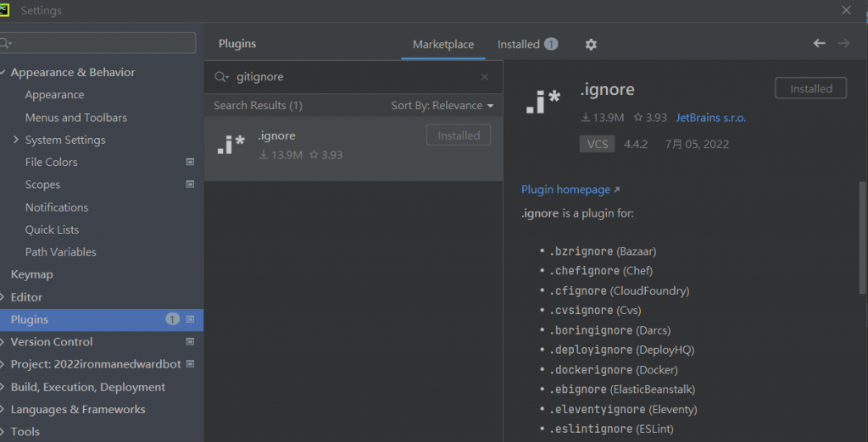
Task: Open the Plugin homepage link
Action: pyautogui.click(x=570, y=190)
